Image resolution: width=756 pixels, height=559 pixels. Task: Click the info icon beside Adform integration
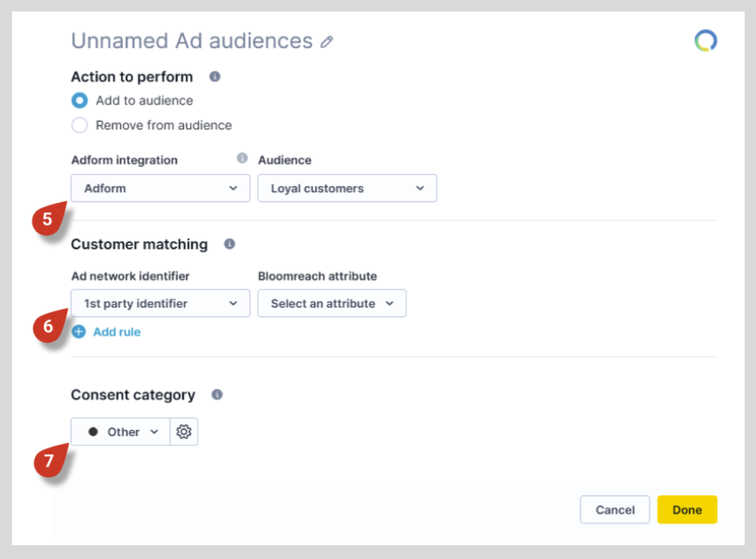242,158
